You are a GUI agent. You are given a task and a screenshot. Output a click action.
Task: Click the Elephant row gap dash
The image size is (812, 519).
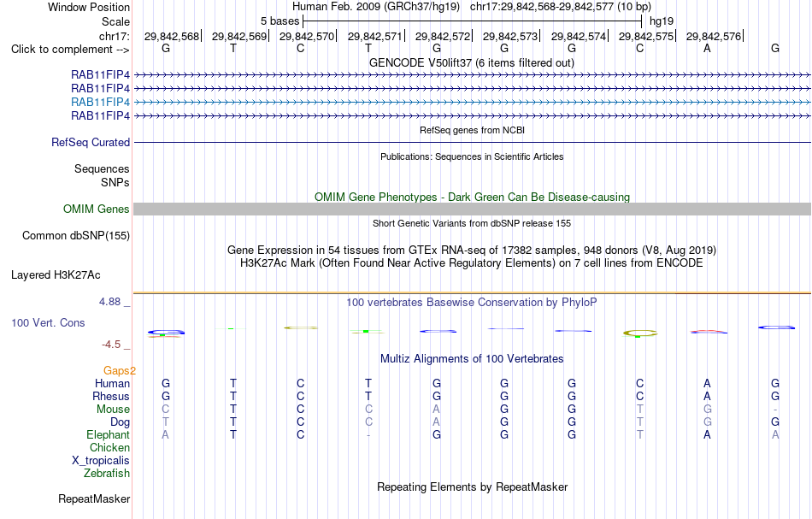(368, 434)
